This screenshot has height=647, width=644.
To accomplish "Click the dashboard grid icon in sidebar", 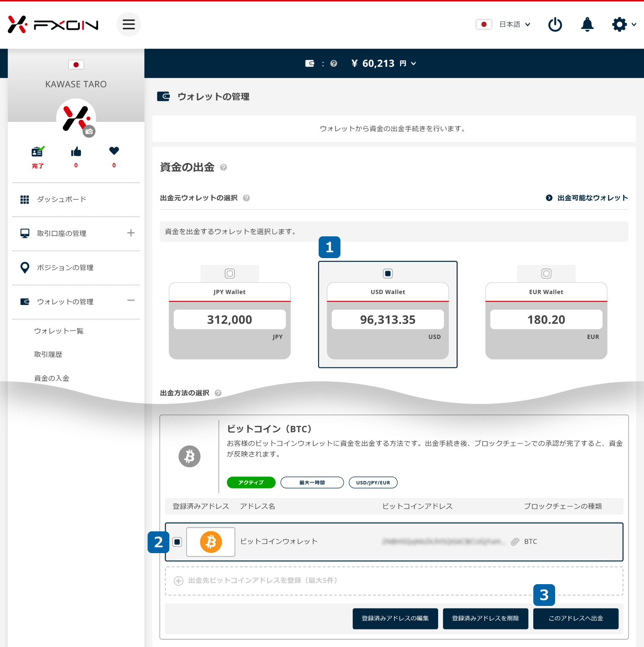I will (25, 199).
